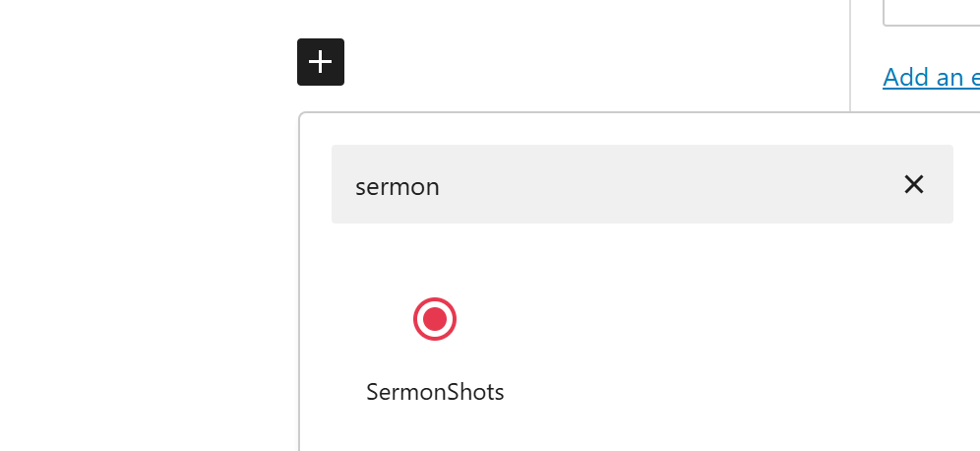Click the text box above the Add link
980x451 pixels.
pyautogui.click(x=931, y=12)
